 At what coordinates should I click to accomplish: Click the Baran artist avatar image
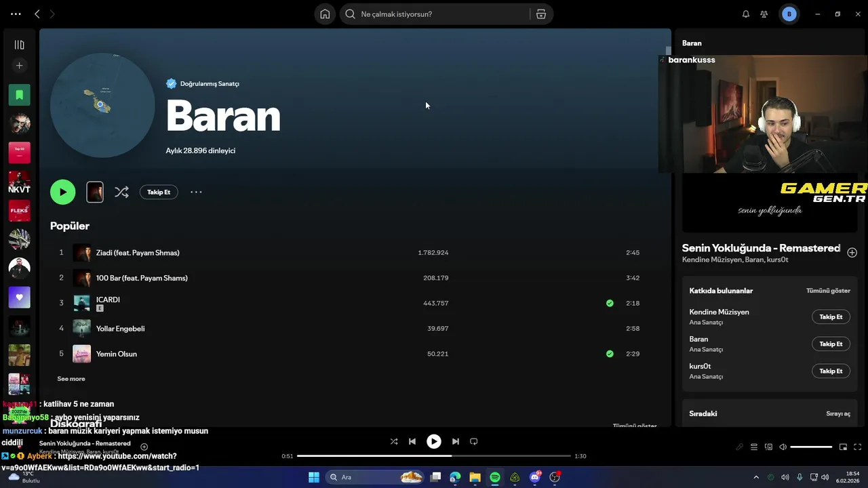point(102,105)
